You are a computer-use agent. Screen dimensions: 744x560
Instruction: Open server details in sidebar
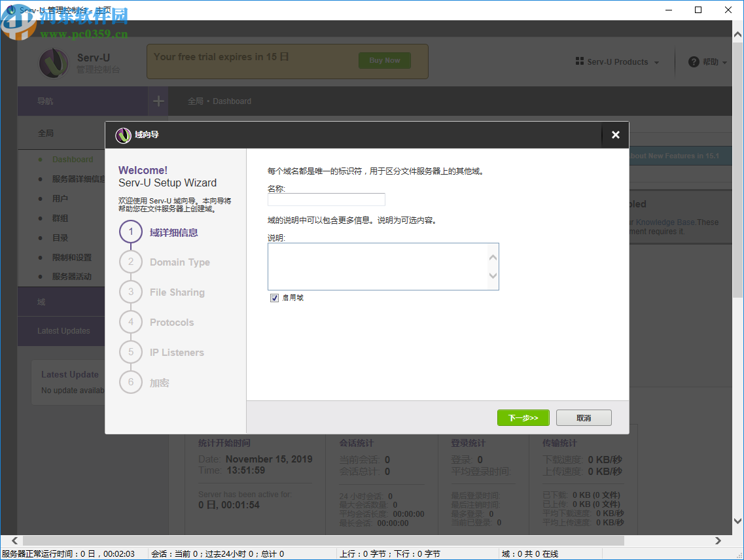pyautogui.click(x=79, y=179)
